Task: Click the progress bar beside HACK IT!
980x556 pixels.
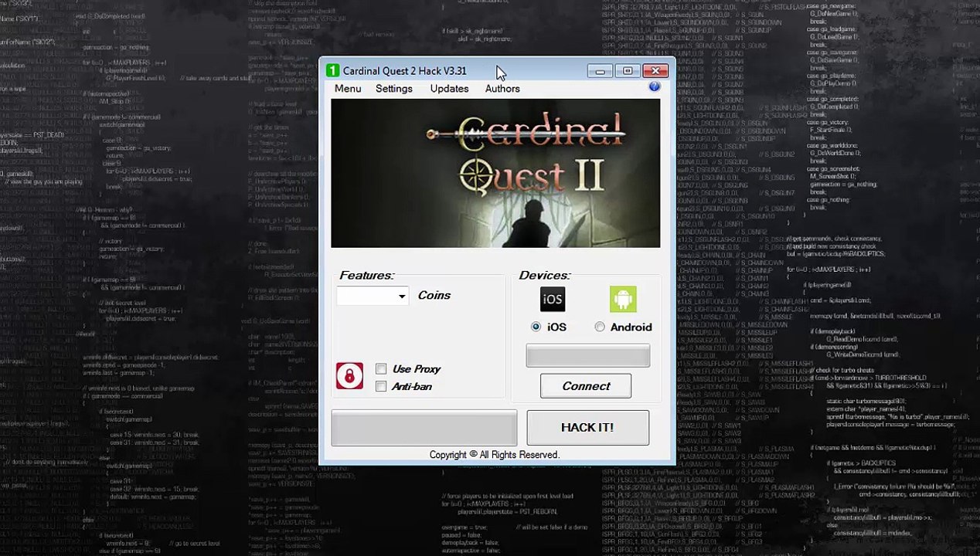Action: [x=424, y=428]
